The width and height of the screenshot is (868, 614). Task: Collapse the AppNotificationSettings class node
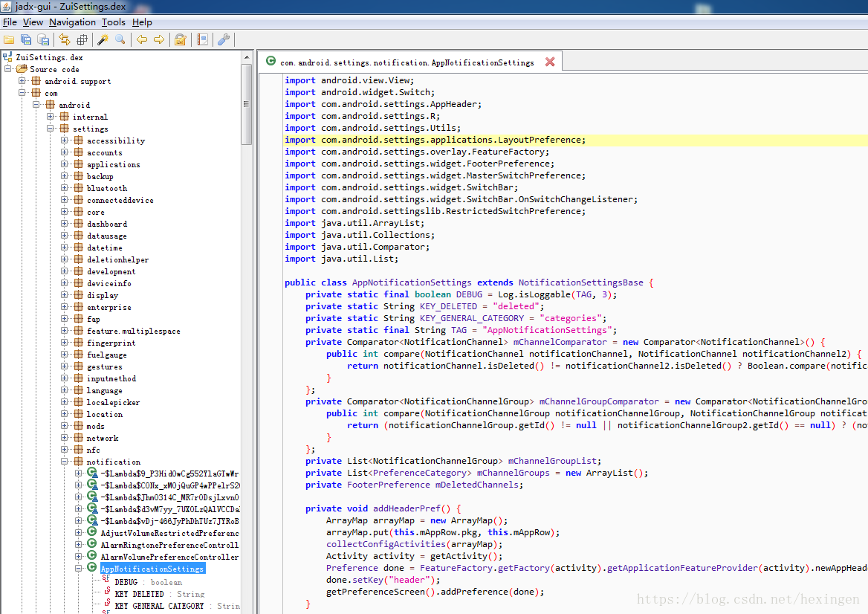click(x=79, y=569)
